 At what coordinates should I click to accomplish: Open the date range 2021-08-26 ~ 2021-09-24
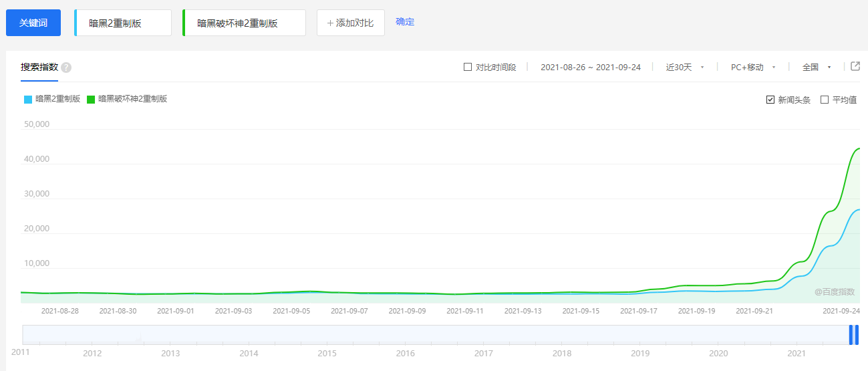(x=591, y=67)
